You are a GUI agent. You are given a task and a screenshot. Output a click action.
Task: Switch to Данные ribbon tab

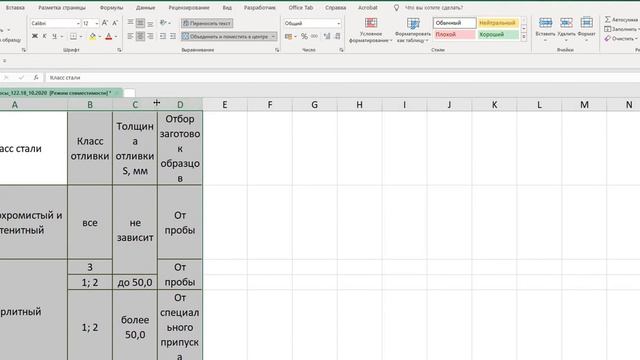[x=145, y=8]
